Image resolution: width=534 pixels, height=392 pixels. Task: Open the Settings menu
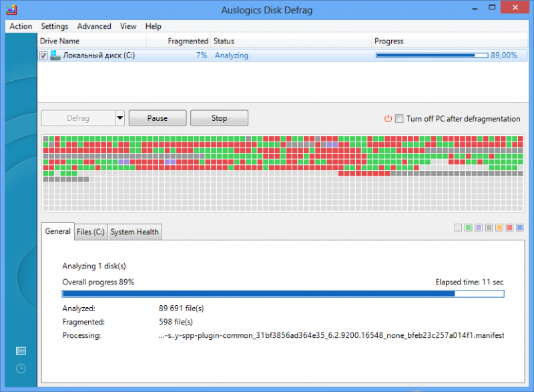[55, 26]
